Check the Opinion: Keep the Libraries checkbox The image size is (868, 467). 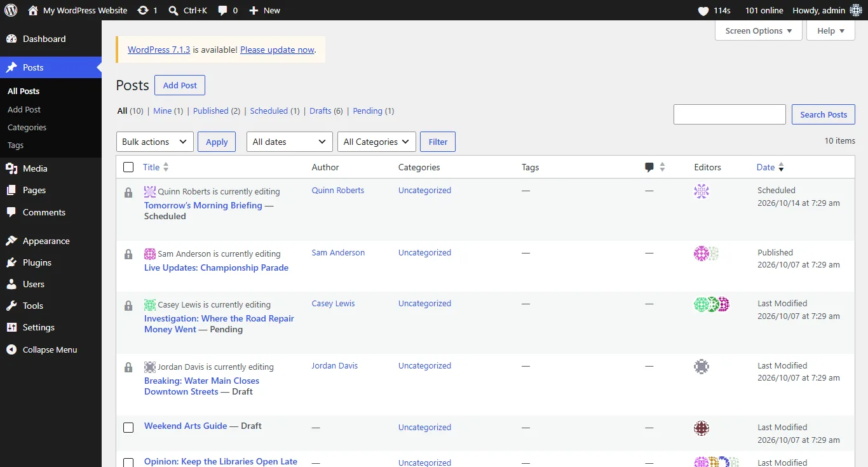(128, 463)
